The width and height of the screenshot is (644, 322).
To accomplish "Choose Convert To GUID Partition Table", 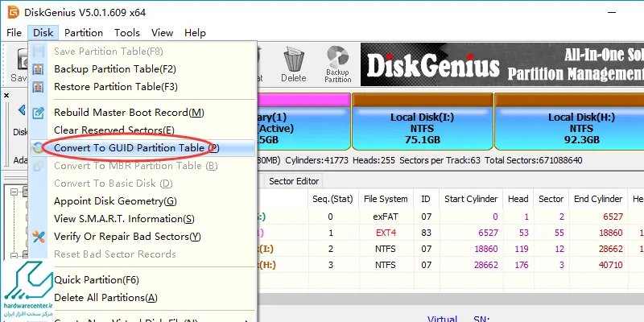I will 142,148.
